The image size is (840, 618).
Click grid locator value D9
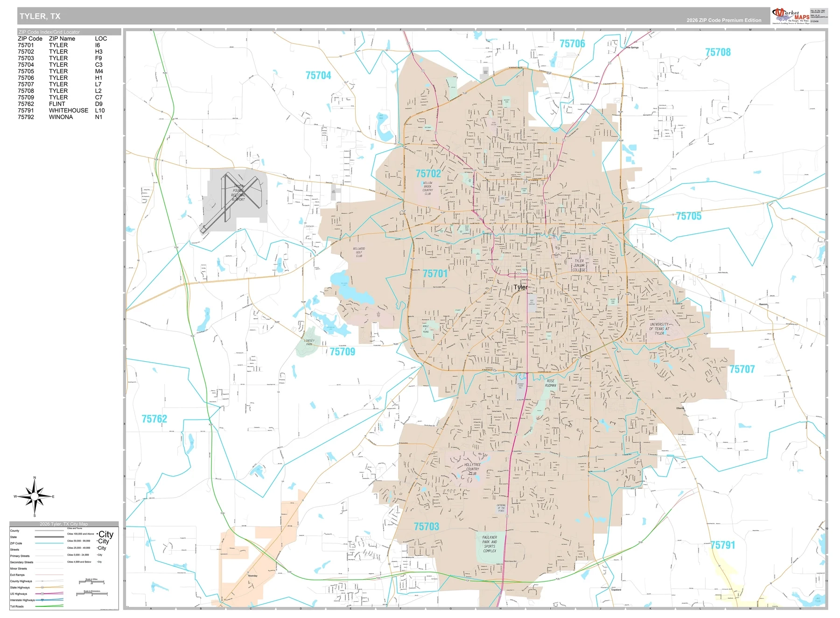tap(98, 104)
